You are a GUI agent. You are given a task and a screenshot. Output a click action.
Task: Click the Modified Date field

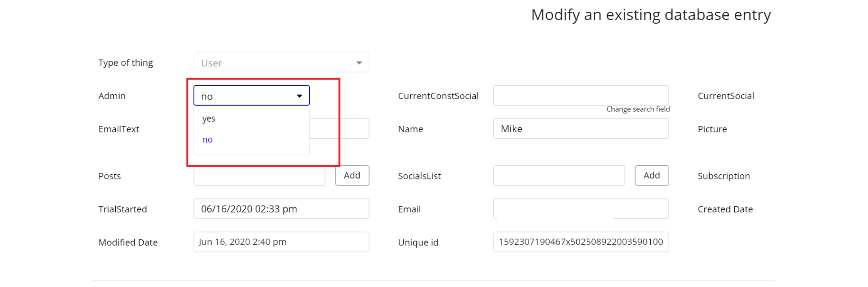(281, 242)
